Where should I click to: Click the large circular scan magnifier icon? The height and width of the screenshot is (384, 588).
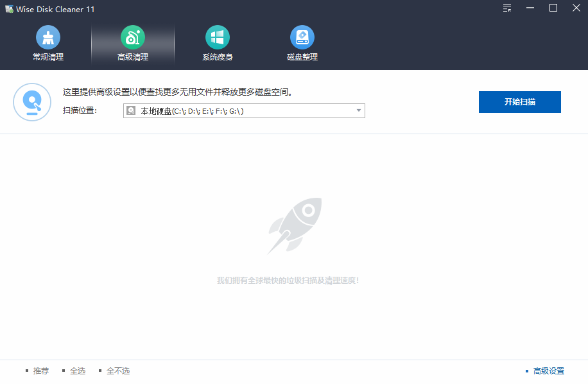pyautogui.click(x=32, y=102)
